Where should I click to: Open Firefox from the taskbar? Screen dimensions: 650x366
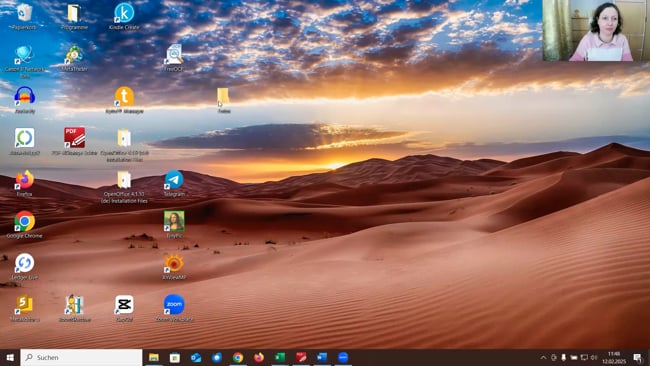pos(259,357)
